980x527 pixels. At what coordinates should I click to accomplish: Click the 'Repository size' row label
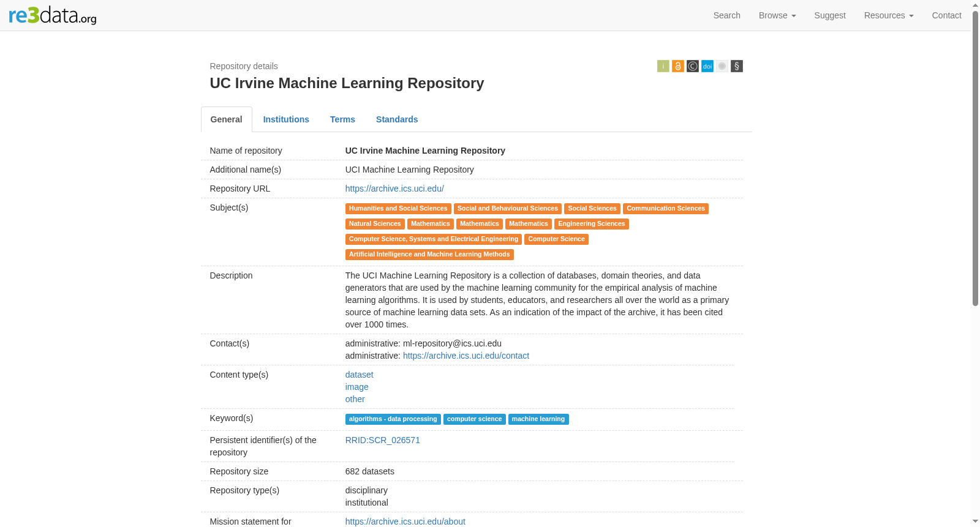pyautogui.click(x=239, y=471)
